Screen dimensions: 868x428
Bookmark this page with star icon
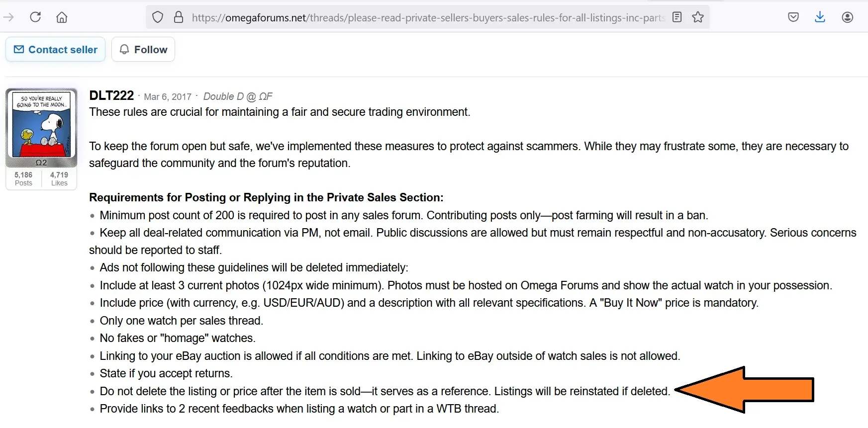(x=698, y=17)
